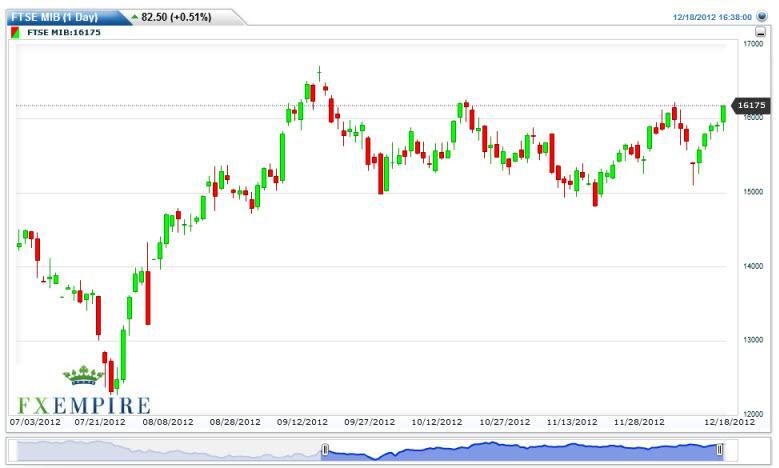Click the right range handle in navigator
Screen dimensions: 779x468
point(719,451)
